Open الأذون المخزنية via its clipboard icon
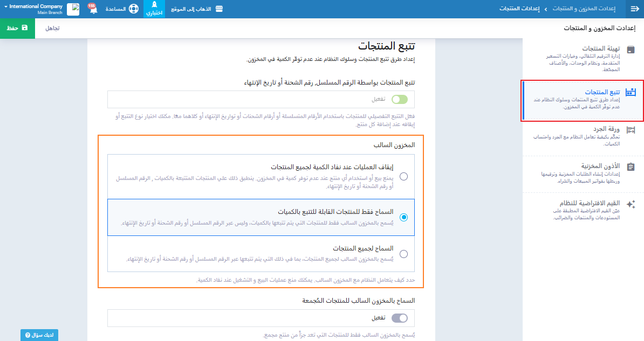 click(631, 167)
